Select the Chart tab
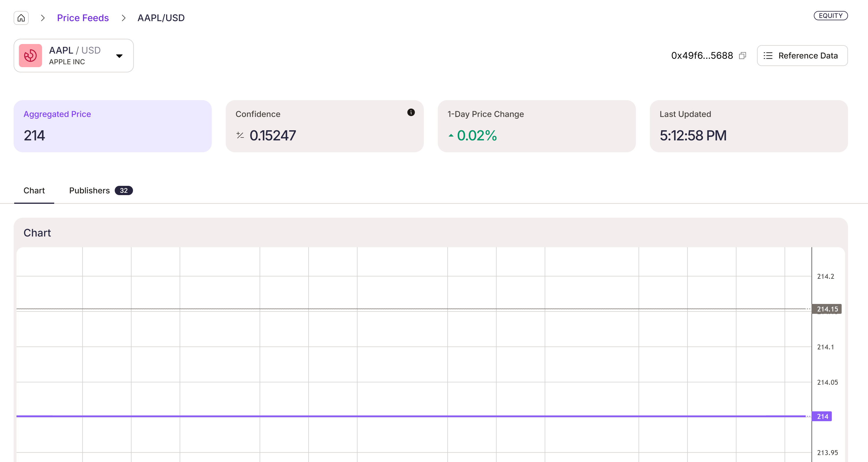868x462 pixels. (34, 190)
